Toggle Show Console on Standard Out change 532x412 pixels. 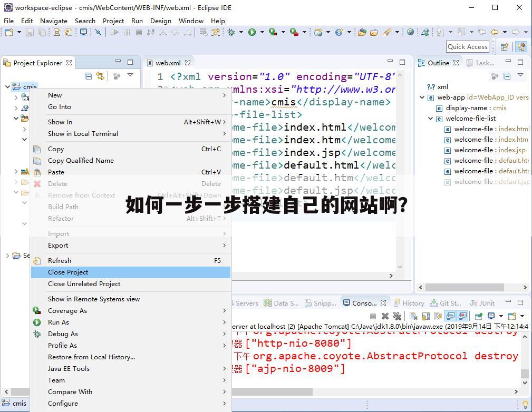pyautogui.click(x=450, y=316)
